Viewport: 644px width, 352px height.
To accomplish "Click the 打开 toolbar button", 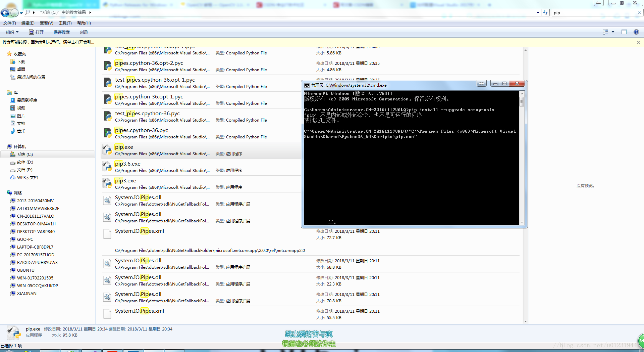I will [36, 32].
